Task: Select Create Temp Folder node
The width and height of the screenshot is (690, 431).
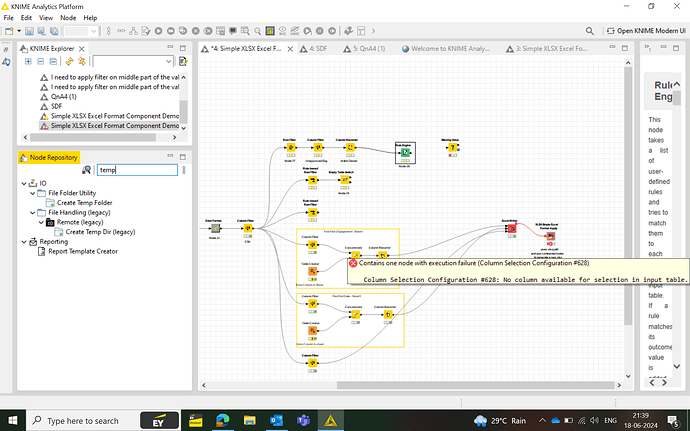Action: 84,203
